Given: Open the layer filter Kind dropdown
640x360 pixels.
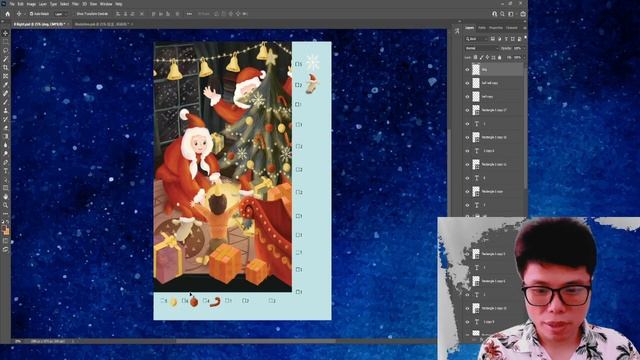Looking at the screenshot, I should [x=476, y=39].
